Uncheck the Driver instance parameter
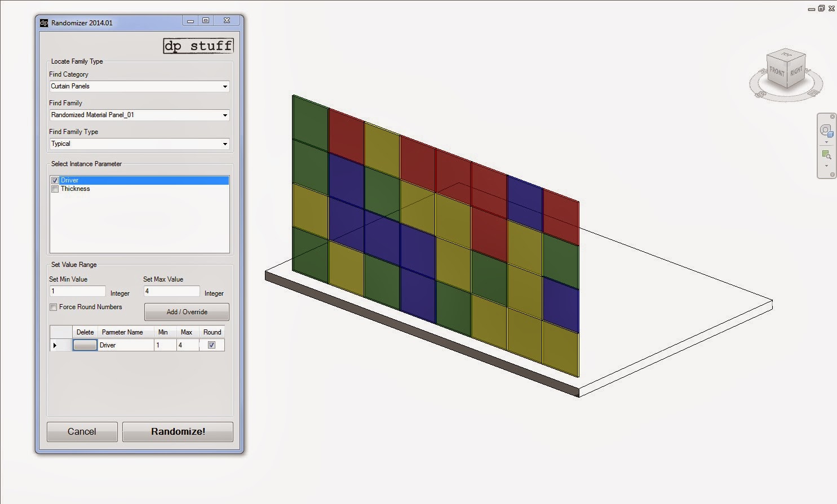Image resolution: width=837 pixels, height=504 pixels. (x=54, y=180)
